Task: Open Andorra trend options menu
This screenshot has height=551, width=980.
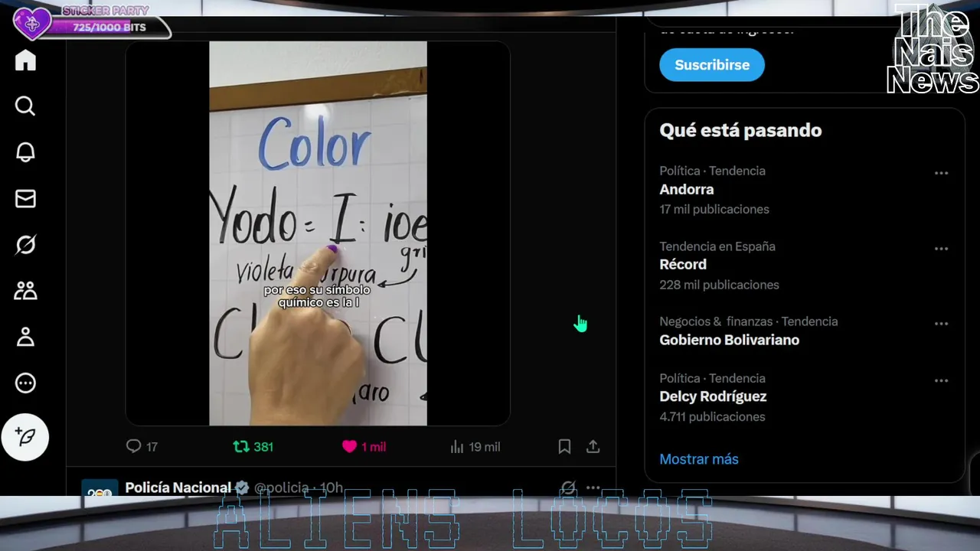Action: 941,173
